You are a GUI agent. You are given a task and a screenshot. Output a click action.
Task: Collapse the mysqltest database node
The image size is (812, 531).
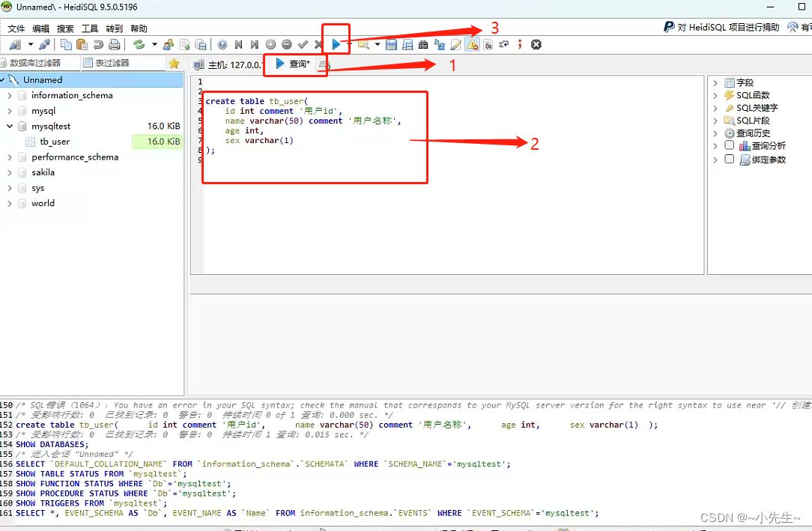pyautogui.click(x=9, y=127)
